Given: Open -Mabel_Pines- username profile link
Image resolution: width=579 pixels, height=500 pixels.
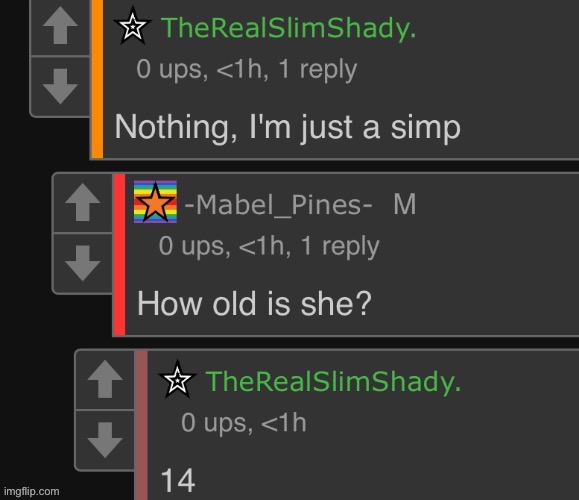Looking at the screenshot, I should [278, 205].
